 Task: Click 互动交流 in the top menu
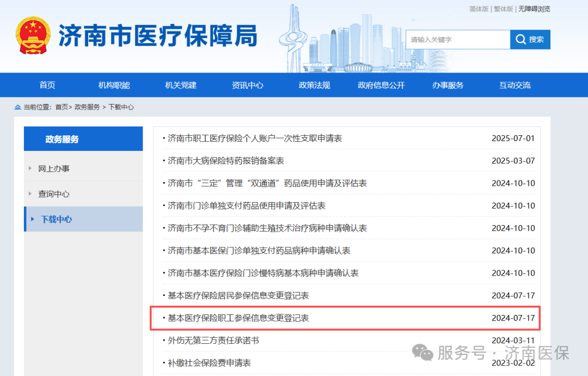tap(514, 85)
